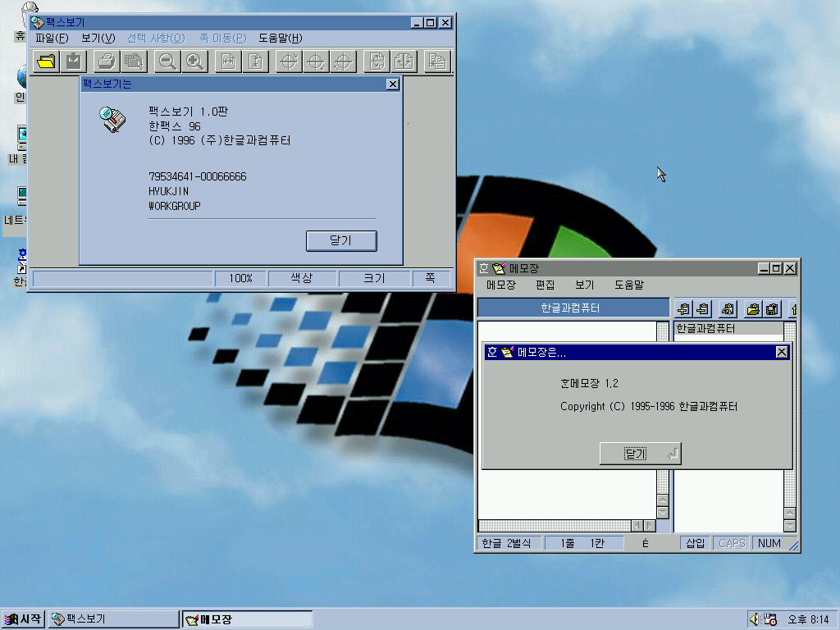
Task: Click the greyed 쪽 이동(P) menu
Action: (223, 38)
